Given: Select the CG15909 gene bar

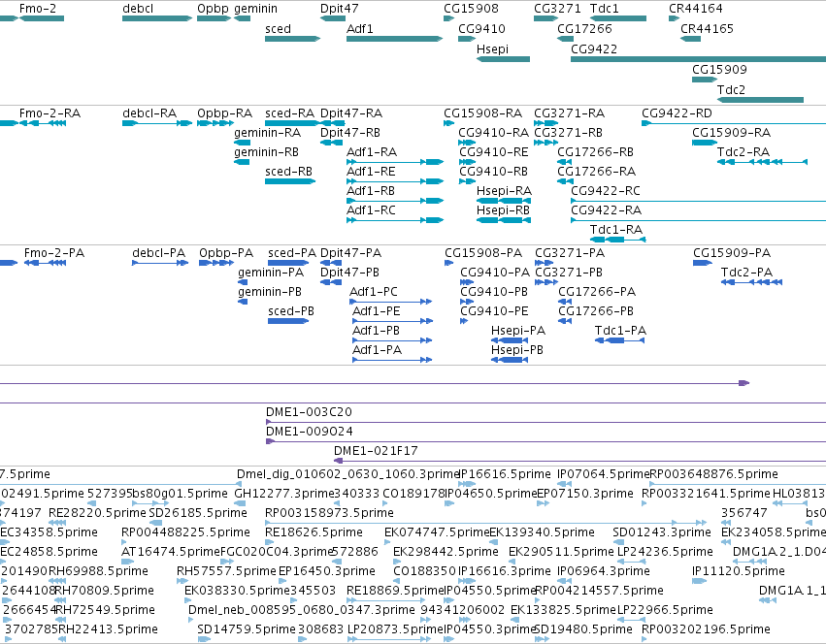Looking at the screenshot, I should click(705, 80).
